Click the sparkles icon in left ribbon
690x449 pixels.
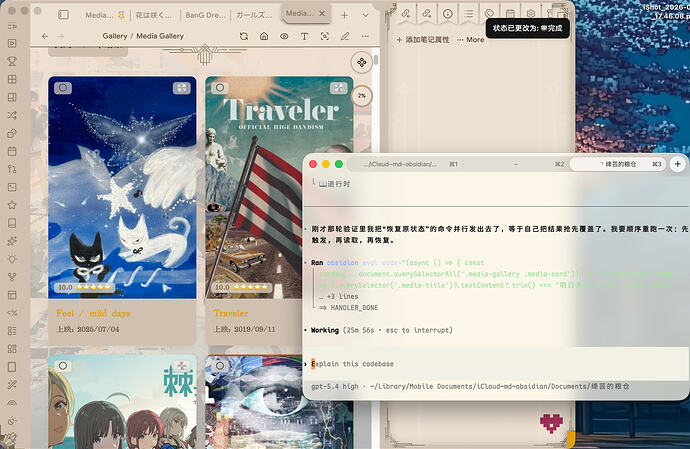pyautogui.click(x=12, y=241)
